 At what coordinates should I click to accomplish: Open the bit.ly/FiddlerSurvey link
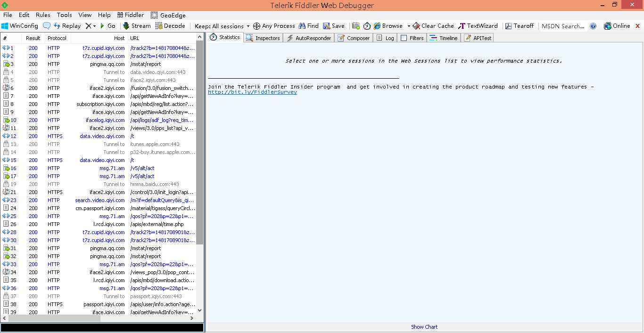coord(252,92)
